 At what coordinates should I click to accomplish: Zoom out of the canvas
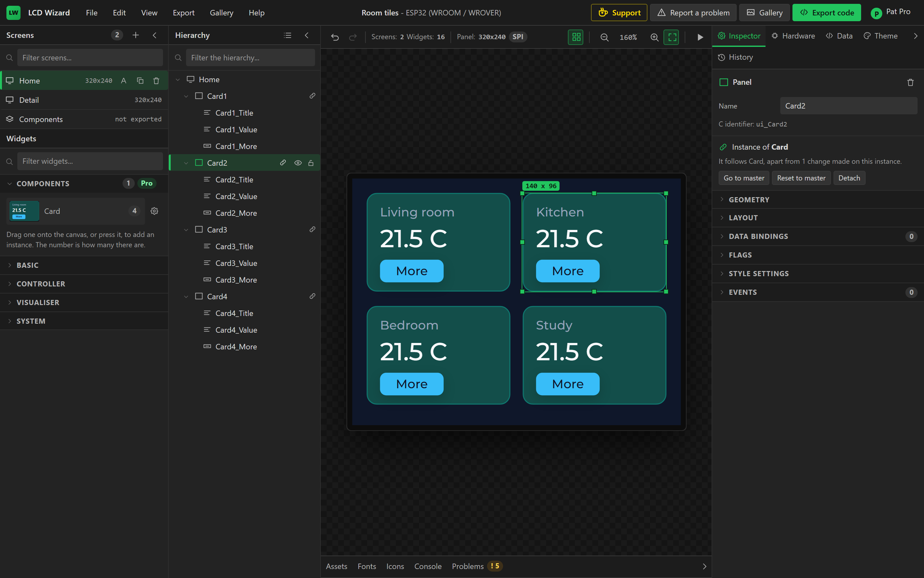click(604, 37)
